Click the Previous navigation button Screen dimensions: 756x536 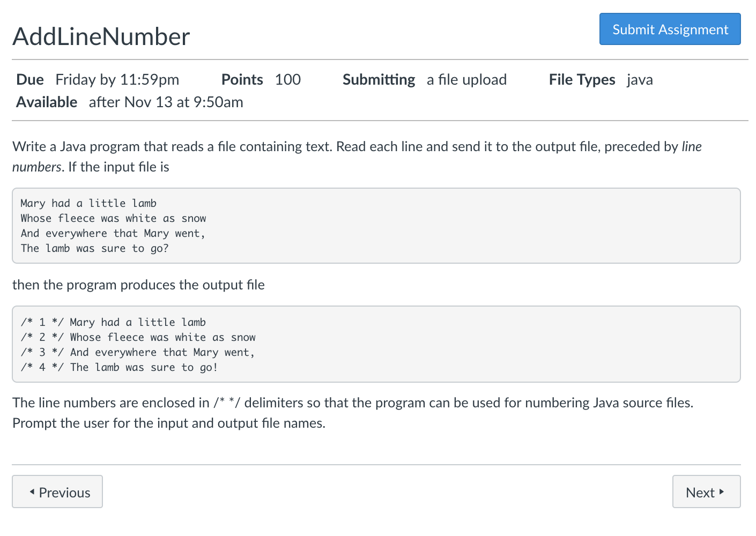point(57,492)
